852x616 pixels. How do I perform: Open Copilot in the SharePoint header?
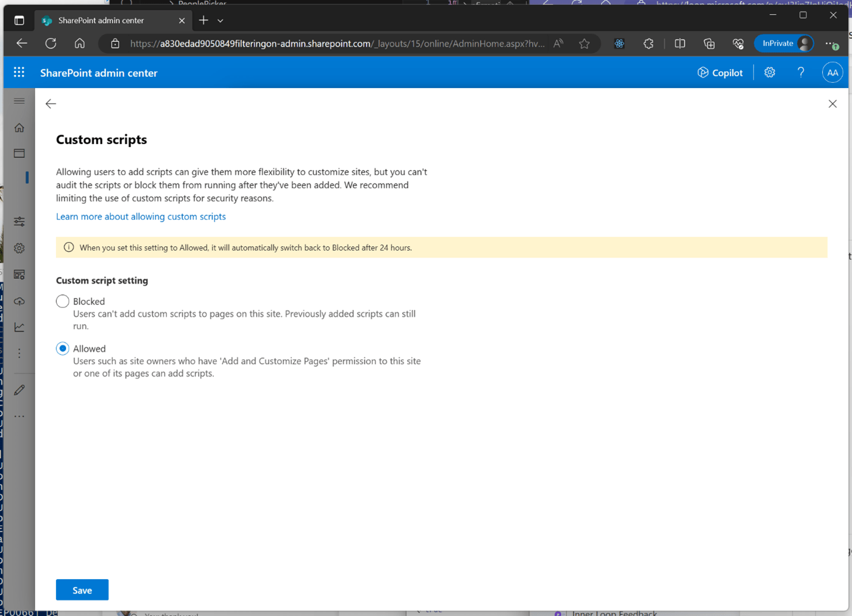coord(720,73)
